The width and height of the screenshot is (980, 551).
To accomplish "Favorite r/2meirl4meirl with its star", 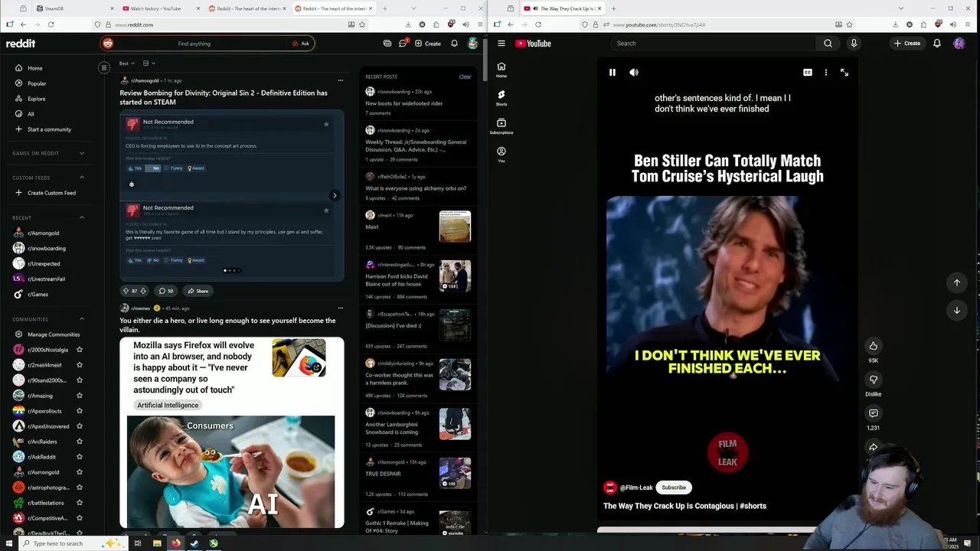I will point(80,365).
